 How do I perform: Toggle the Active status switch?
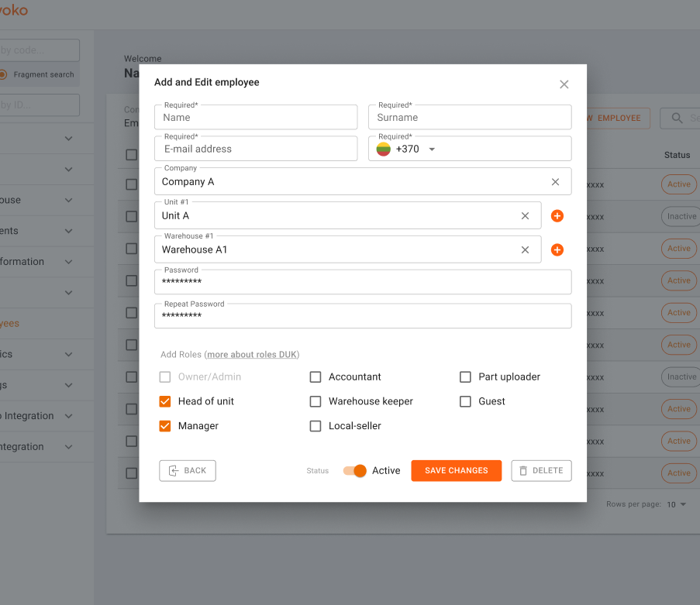click(354, 471)
